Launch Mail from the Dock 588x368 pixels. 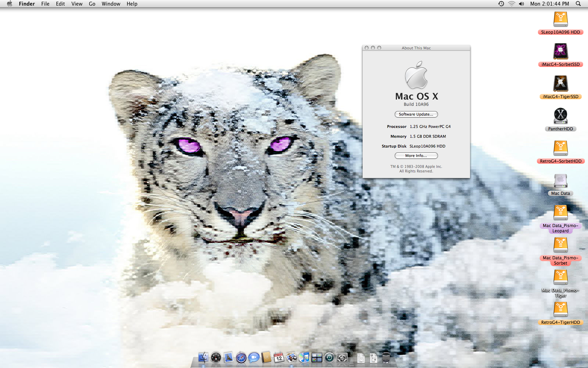coord(229,358)
